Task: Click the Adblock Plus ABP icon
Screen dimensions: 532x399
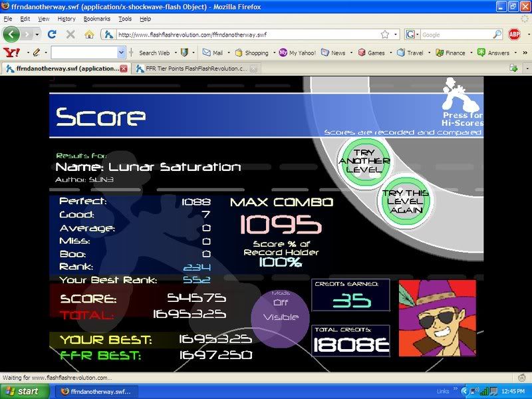Action: tap(514, 34)
